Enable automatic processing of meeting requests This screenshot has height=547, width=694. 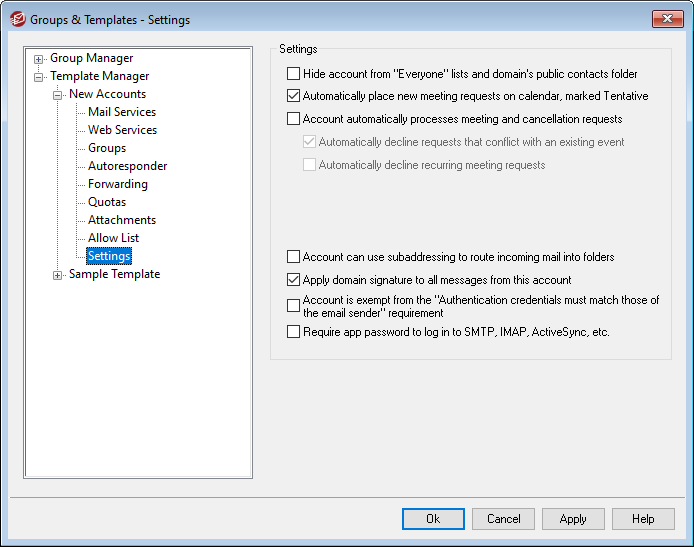click(293, 119)
